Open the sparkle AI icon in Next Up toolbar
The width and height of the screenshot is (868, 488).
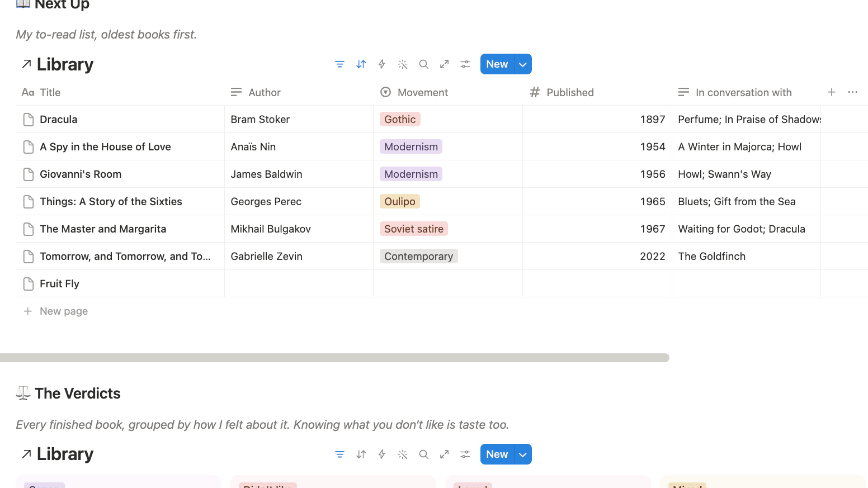(x=403, y=64)
